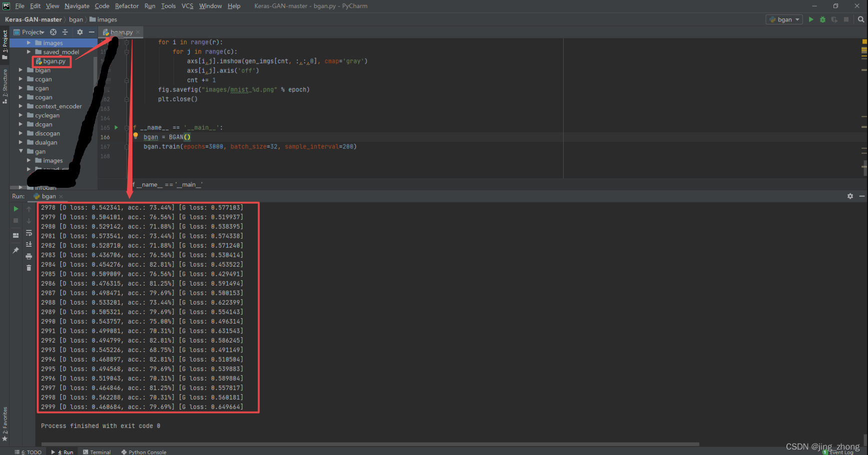This screenshot has height=455, width=868.
Task: Run bgan with coverage
Action: [834, 19]
